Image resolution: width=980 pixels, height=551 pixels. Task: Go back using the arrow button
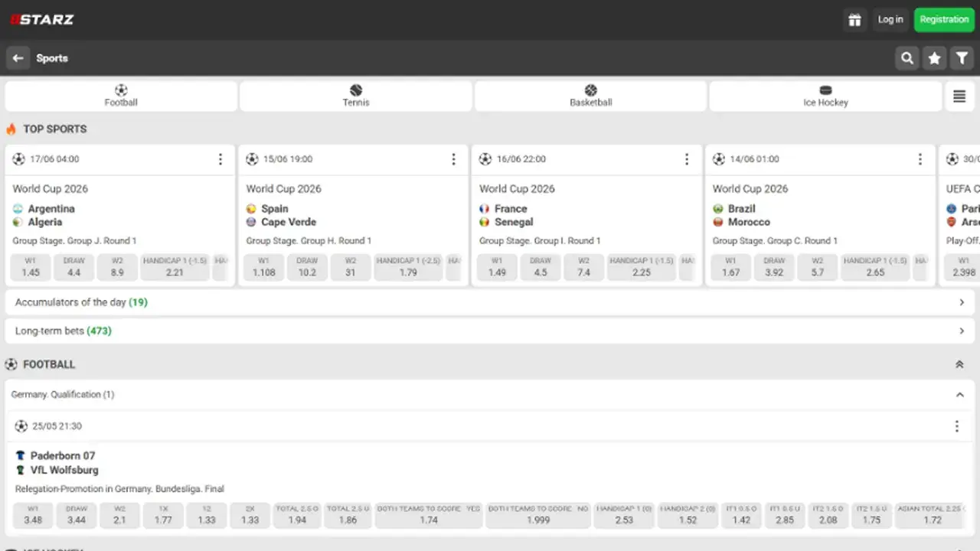(x=18, y=58)
